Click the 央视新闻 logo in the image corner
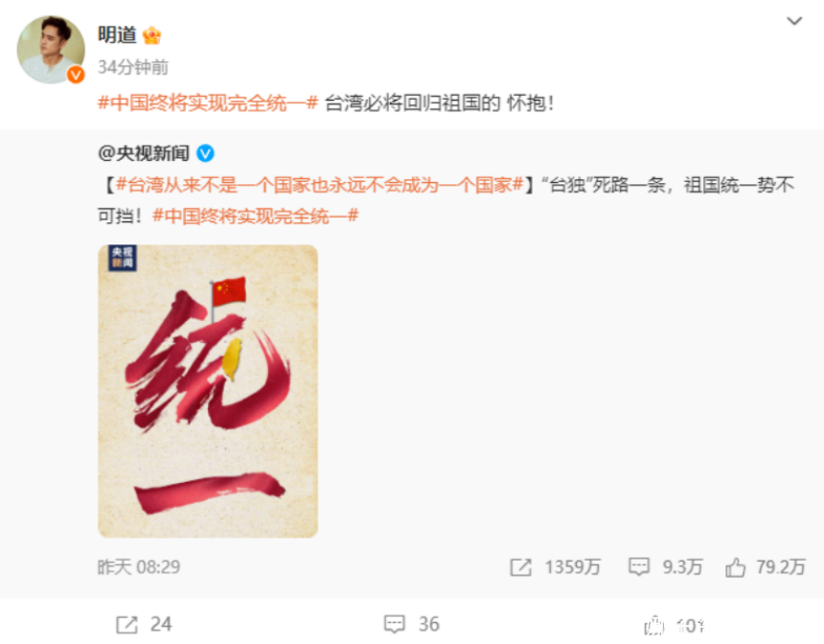Screen dimensions: 824x644 tap(123, 258)
